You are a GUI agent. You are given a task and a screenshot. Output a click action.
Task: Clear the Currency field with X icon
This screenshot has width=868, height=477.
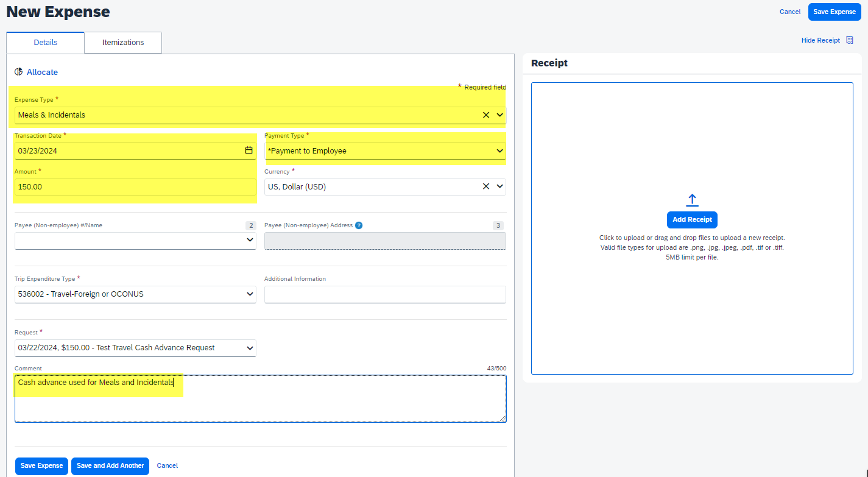[x=486, y=186]
